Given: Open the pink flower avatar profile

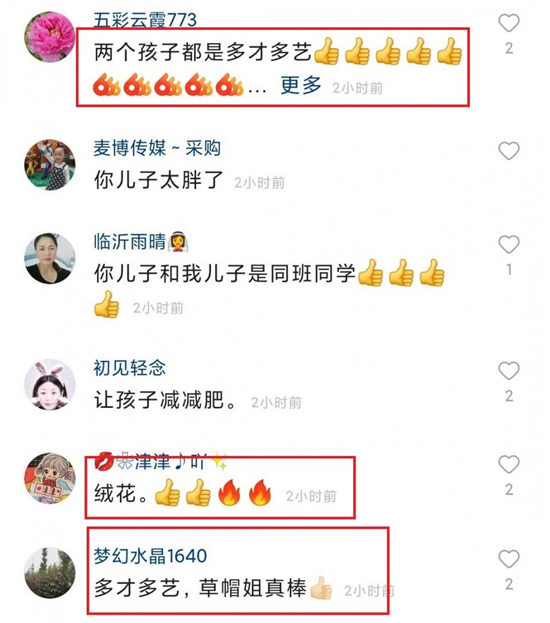Looking at the screenshot, I should (x=50, y=37).
